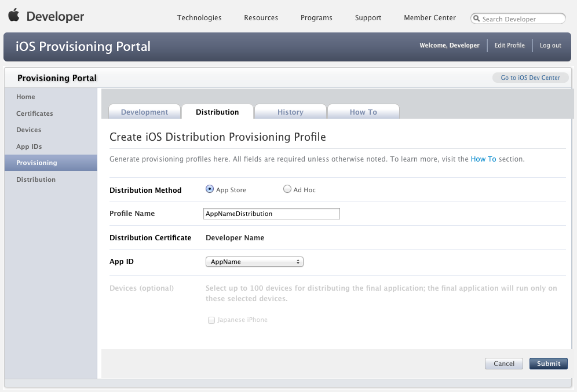This screenshot has width=577, height=392.
Task: Switch to the History tab
Action: [290, 112]
